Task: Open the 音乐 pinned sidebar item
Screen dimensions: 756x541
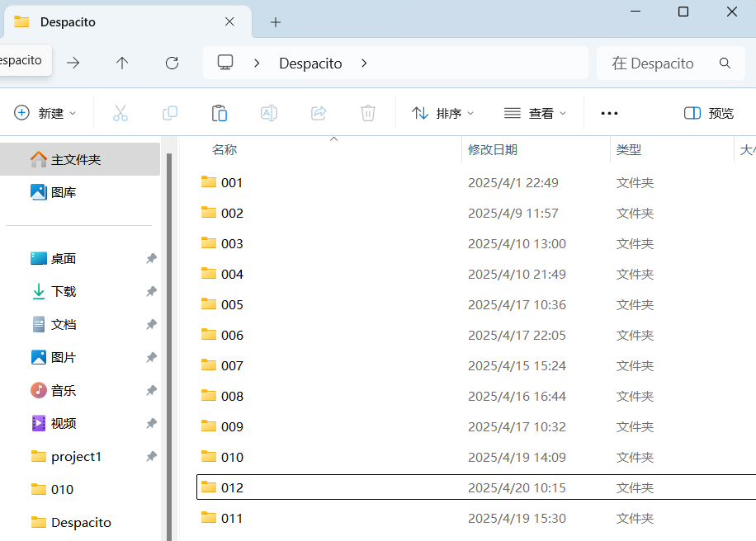Action: [62, 390]
